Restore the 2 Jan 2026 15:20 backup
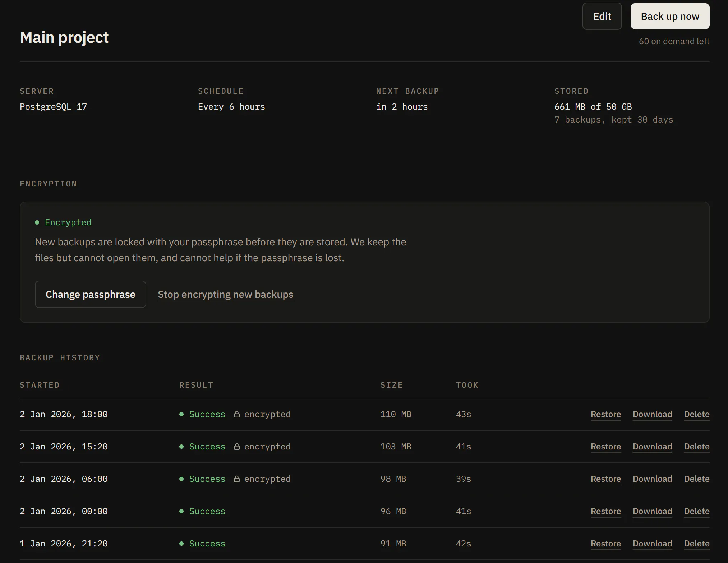Image resolution: width=728 pixels, height=563 pixels. [x=606, y=447]
